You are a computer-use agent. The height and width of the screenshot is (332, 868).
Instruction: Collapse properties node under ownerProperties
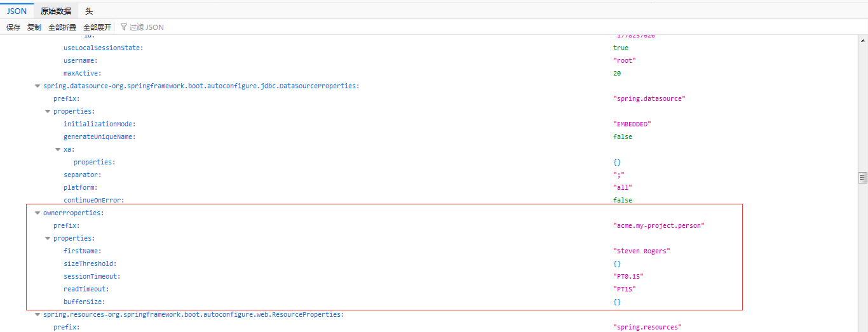coord(48,238)
